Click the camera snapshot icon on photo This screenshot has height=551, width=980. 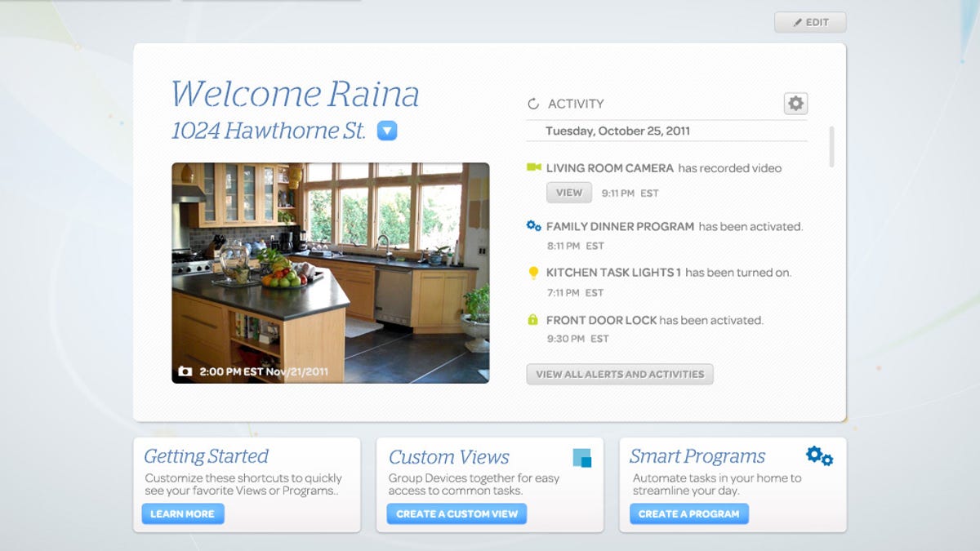[x=185, y=371]
